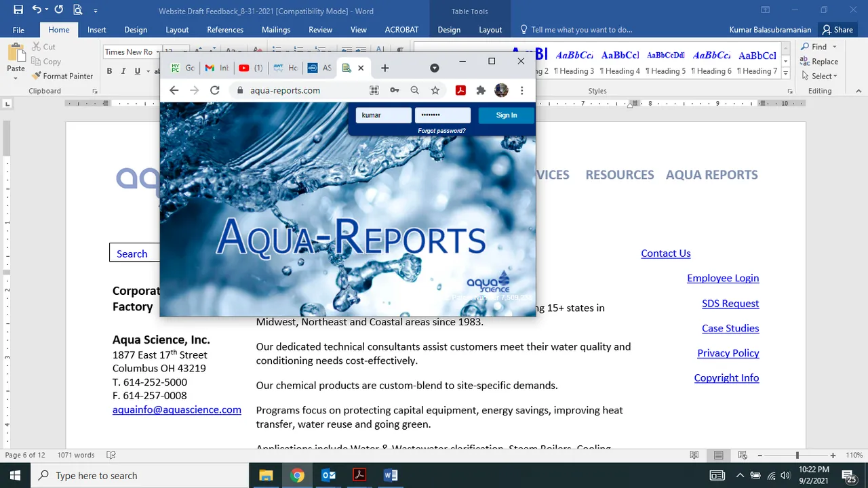
Task: Click Find in the Editing group
Action: (814, 47)
